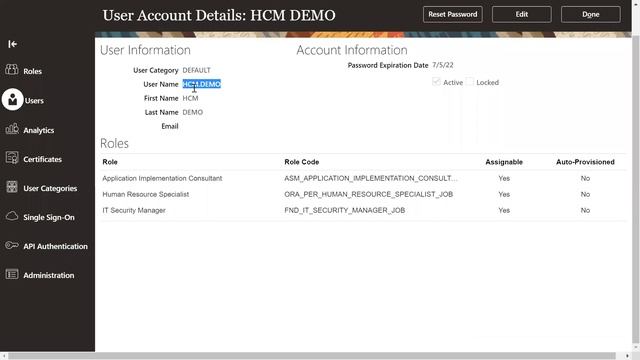Click the Certificates sidebar icon
Image resolution: width=640 pixels, height=360 pixels.
pos(12,158)
